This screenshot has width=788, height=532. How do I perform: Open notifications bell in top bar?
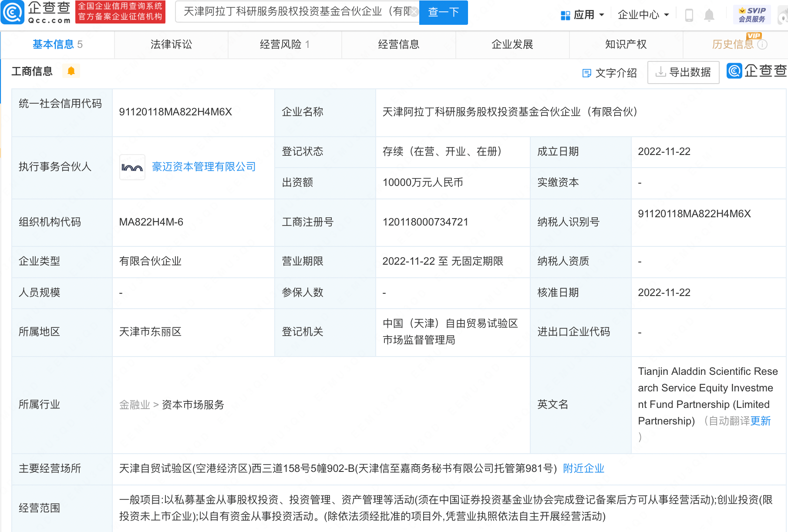709,15
